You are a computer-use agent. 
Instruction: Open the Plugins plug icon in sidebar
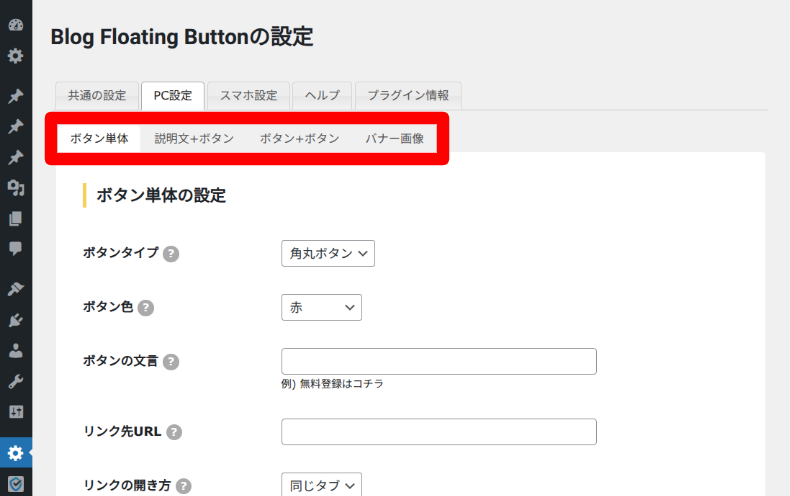pyautogui.click(x=16, y=320)
